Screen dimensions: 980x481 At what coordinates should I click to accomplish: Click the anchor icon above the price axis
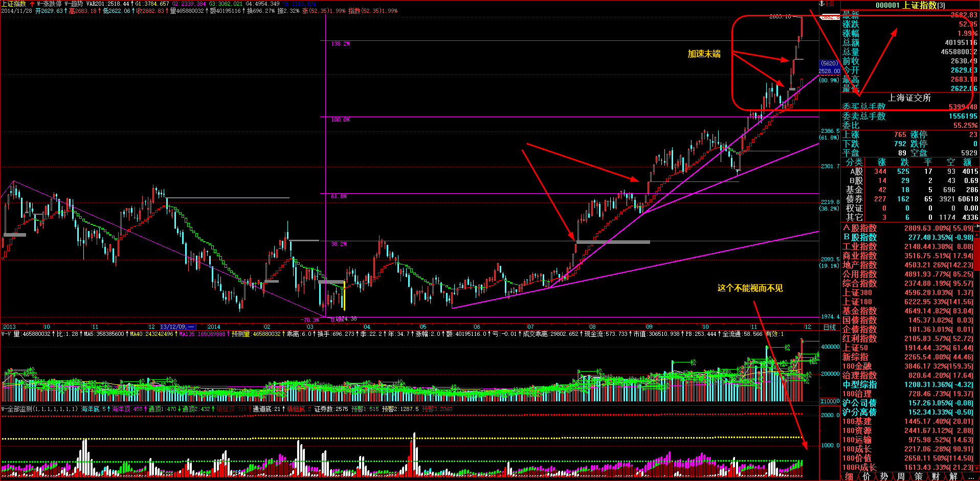click(x=822, y=4)
